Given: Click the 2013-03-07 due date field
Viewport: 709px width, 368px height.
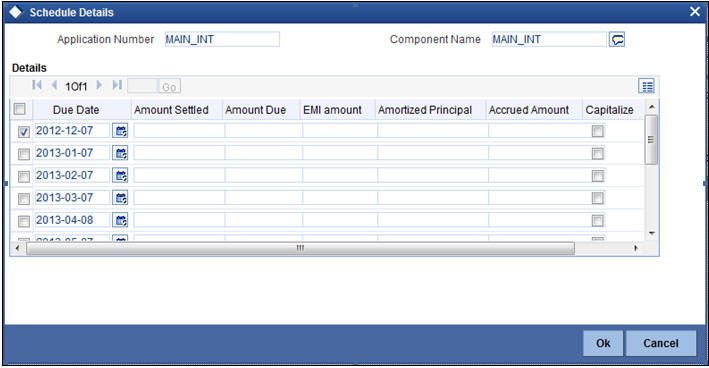Looking at the screenshot, I should [72, 198].
